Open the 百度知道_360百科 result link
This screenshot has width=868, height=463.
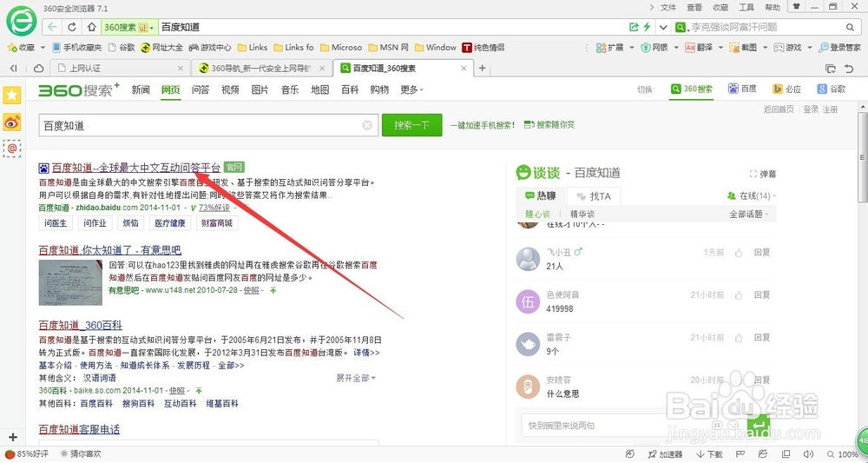[80, 326]
